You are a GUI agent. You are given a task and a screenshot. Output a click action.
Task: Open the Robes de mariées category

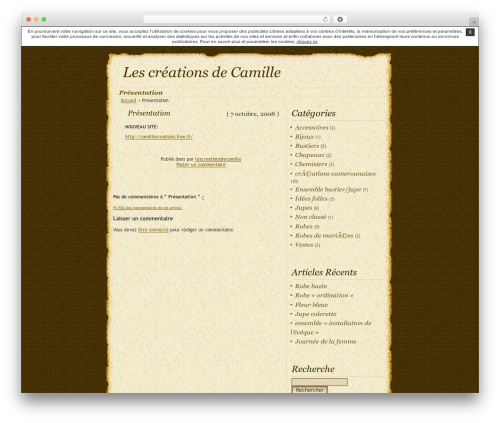[x=324, y=236]
